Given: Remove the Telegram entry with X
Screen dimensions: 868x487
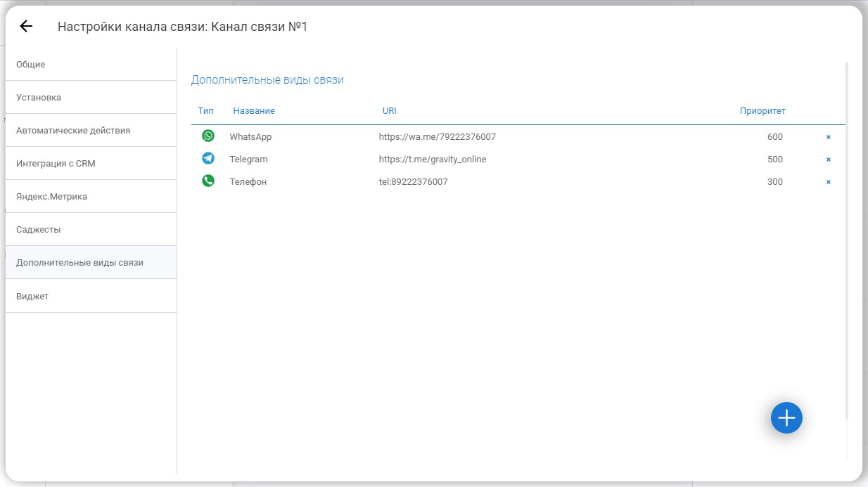Looking at the screenshot, I should [828, 160].
